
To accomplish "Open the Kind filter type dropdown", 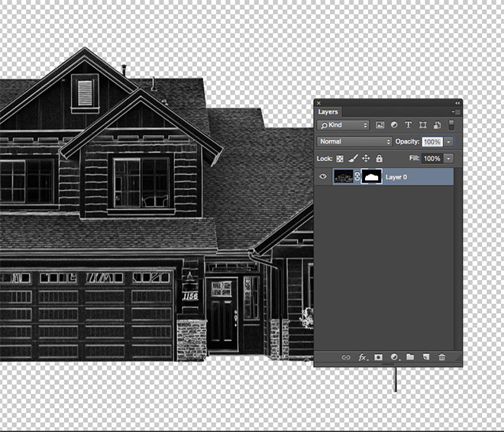I will click(x=344, y=125).
